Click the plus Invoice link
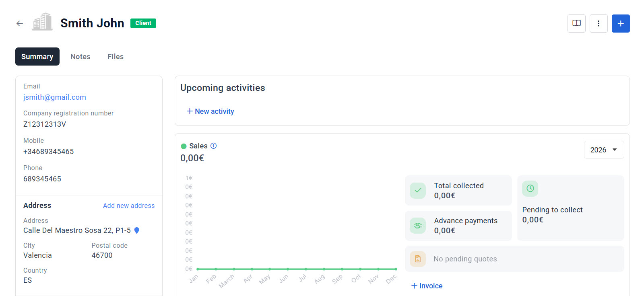The height and width of the screenshot is (296, 644). point(427,286)
